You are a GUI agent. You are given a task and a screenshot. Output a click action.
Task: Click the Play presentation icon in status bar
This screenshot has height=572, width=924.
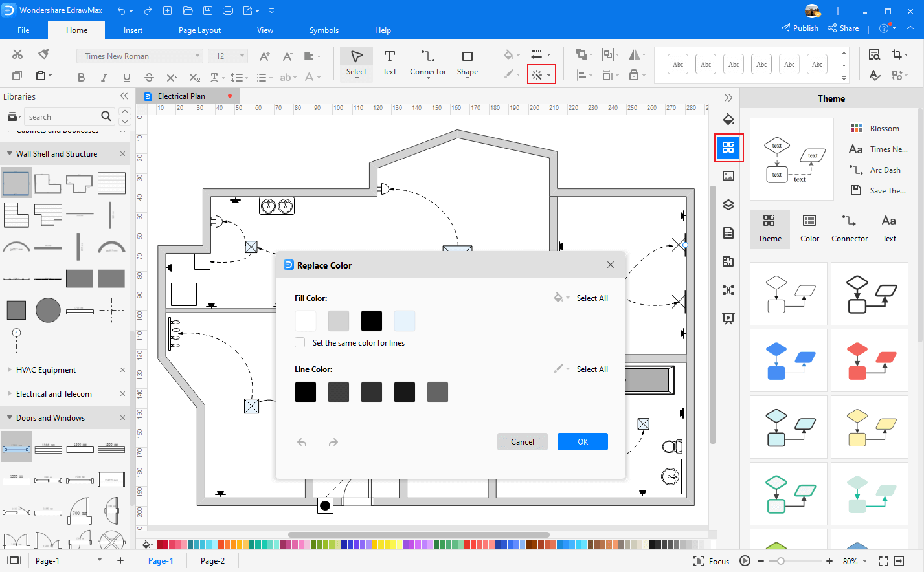coord(745,561)
